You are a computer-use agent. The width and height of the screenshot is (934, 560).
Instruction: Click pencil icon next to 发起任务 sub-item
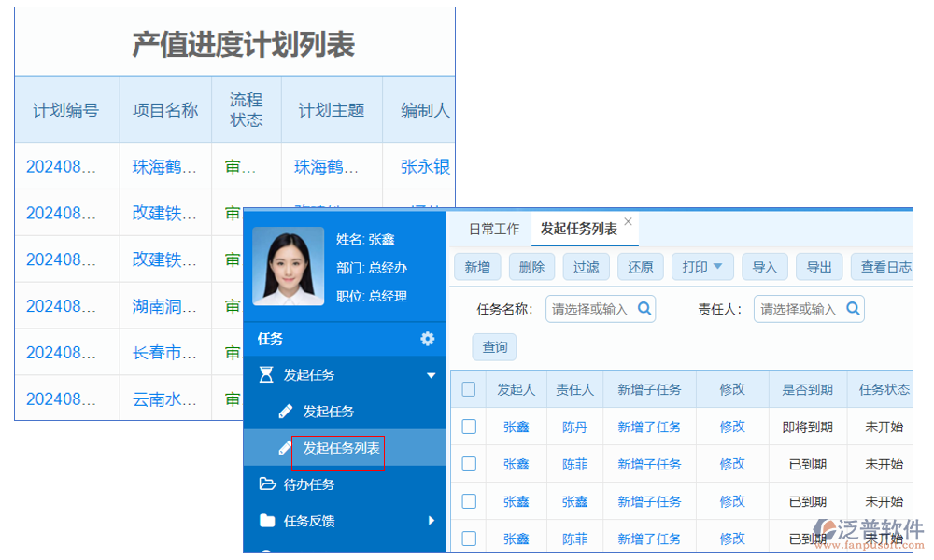click(x=285, y=412)
